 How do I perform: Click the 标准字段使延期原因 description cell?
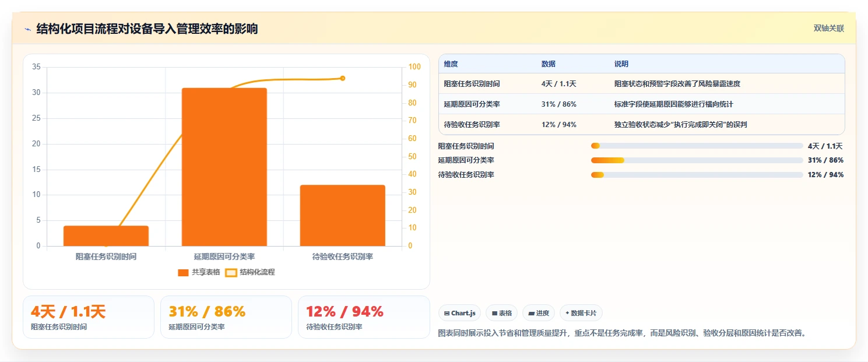coord(674,104)
